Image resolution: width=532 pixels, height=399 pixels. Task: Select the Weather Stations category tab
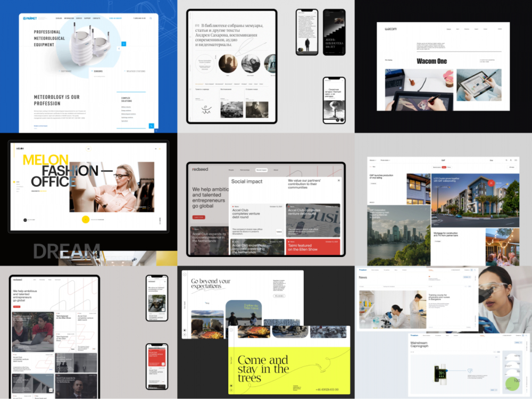(x=135, y=71)
